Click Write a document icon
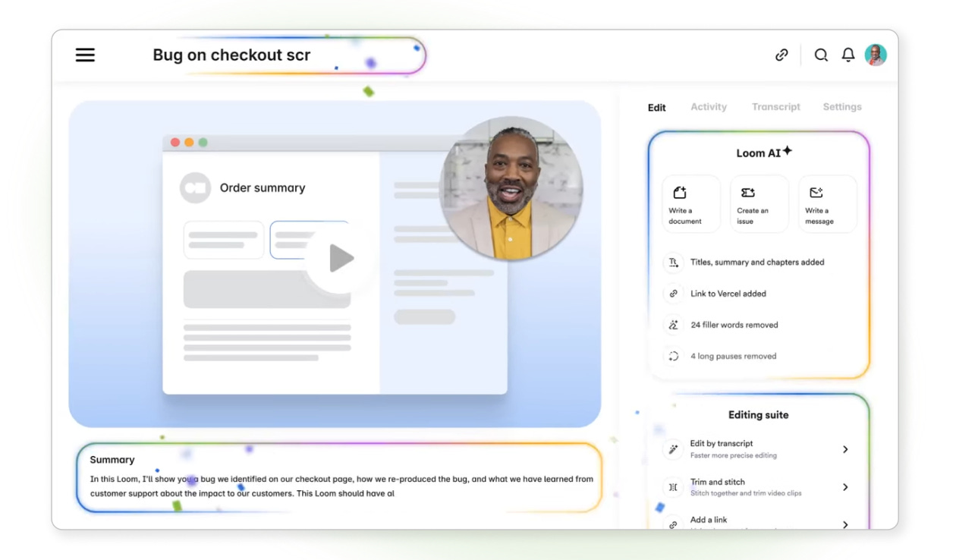Image resolution: width=956 pixels, height=560 pixels. 680,193
